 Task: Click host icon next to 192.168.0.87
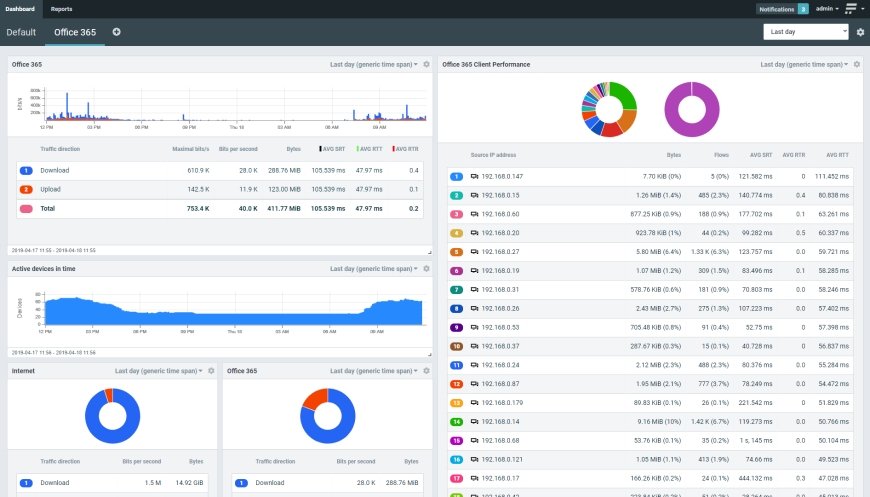pyautogui.click(x=474, y=384)
